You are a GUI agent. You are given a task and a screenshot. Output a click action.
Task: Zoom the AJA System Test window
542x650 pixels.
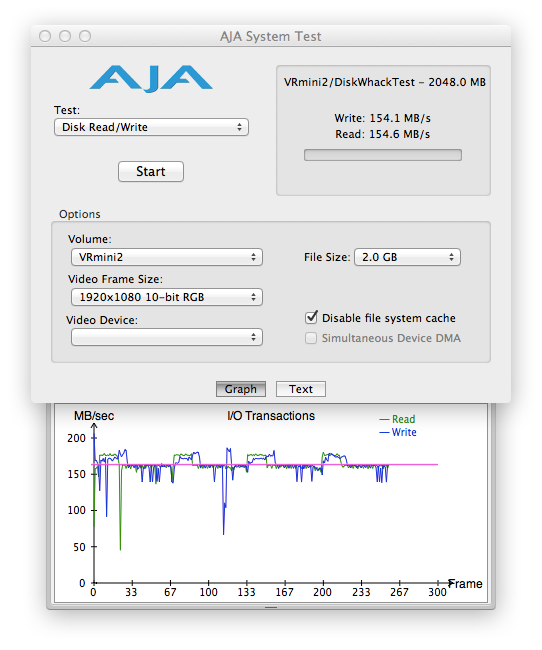[85, 36]
